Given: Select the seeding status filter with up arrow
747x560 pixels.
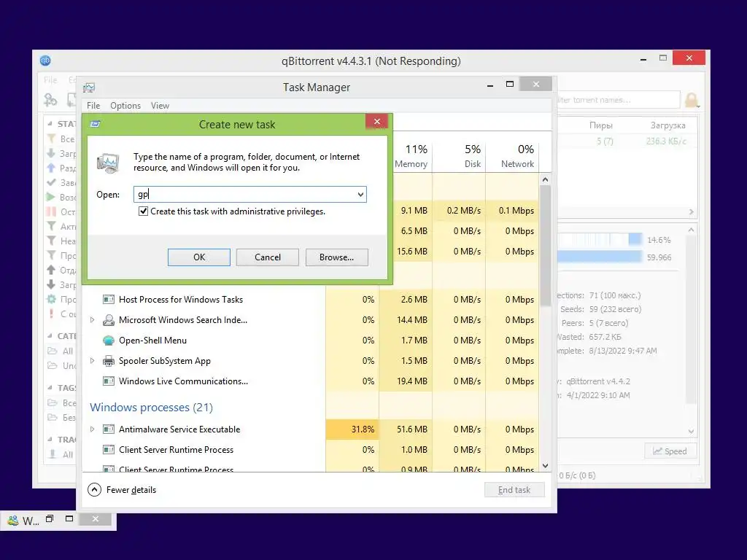Looking at the screenshot, I should (x=61, y=168).
